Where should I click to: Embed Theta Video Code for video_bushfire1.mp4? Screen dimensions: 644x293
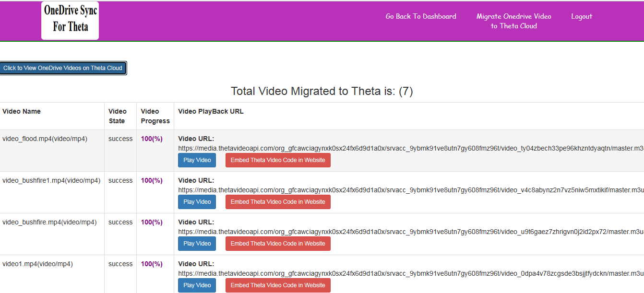(x=278, y=202)
